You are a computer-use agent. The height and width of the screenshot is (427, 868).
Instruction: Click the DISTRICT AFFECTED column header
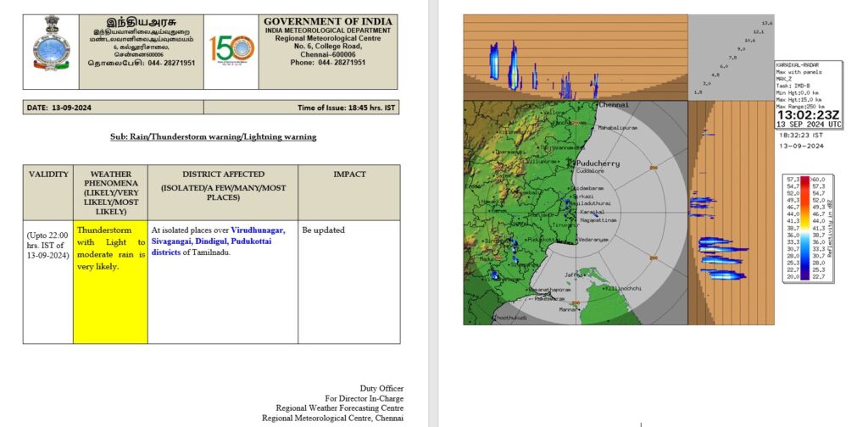pyautogui.click(x=222, y=186)
